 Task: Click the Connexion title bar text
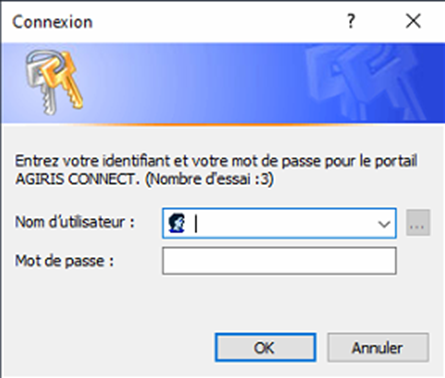[52, 22]
